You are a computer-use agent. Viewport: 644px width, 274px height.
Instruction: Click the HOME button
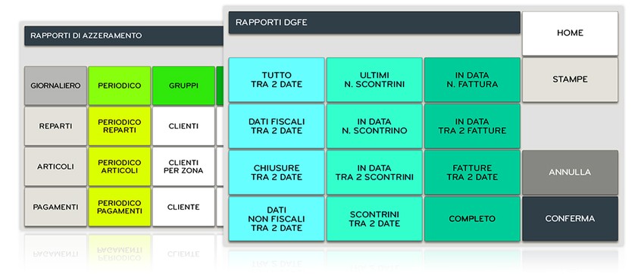pyautogui.click(x=570, y=33)
